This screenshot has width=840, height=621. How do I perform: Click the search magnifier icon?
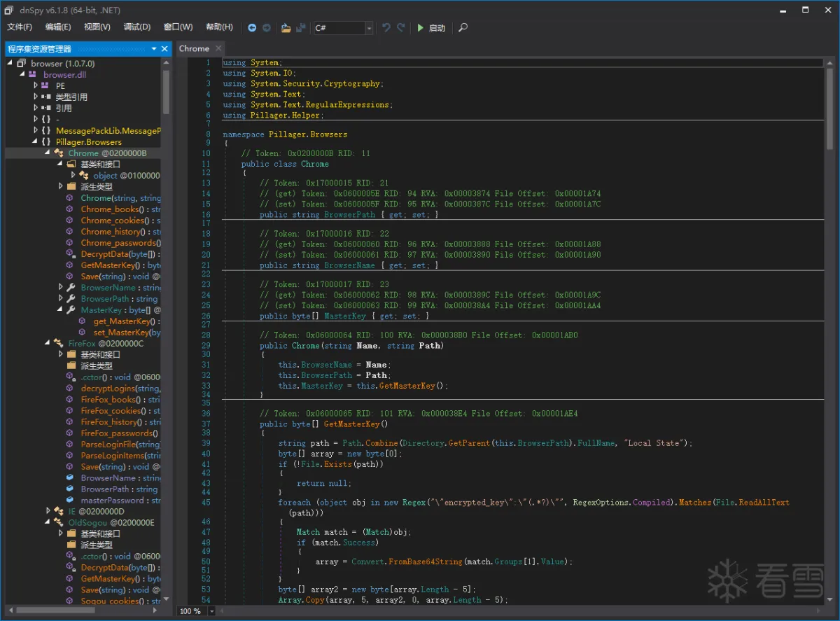pos(463,28)
